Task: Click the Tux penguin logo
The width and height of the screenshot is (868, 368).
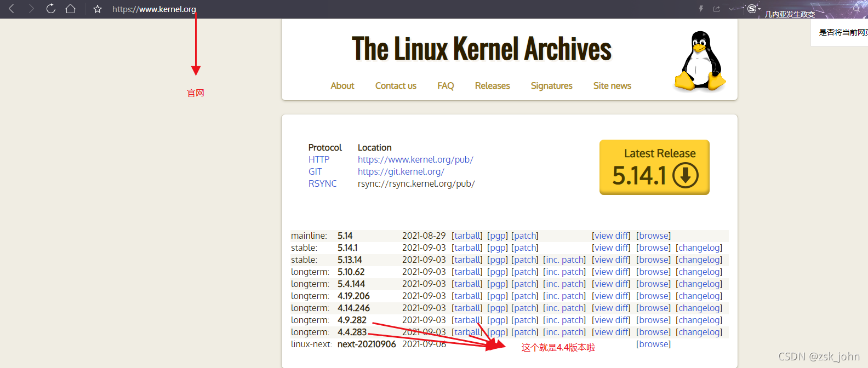Action: (x=700, y=60)
